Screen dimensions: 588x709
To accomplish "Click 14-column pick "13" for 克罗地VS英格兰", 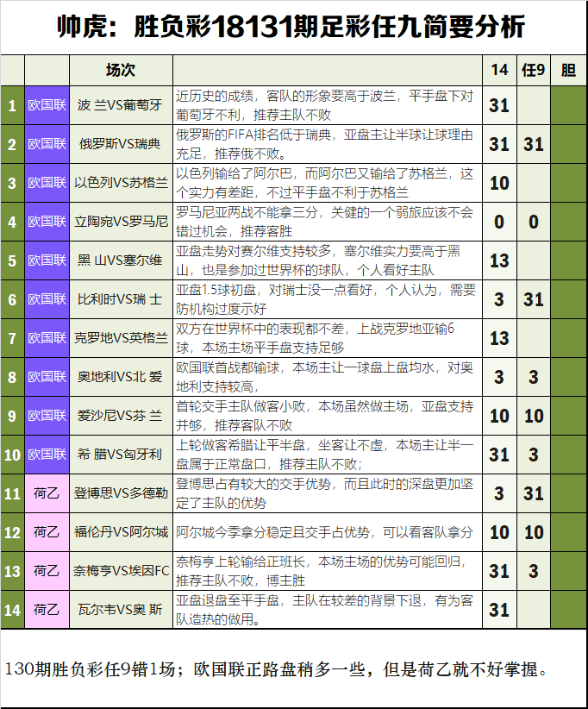I will click(499, 339).
